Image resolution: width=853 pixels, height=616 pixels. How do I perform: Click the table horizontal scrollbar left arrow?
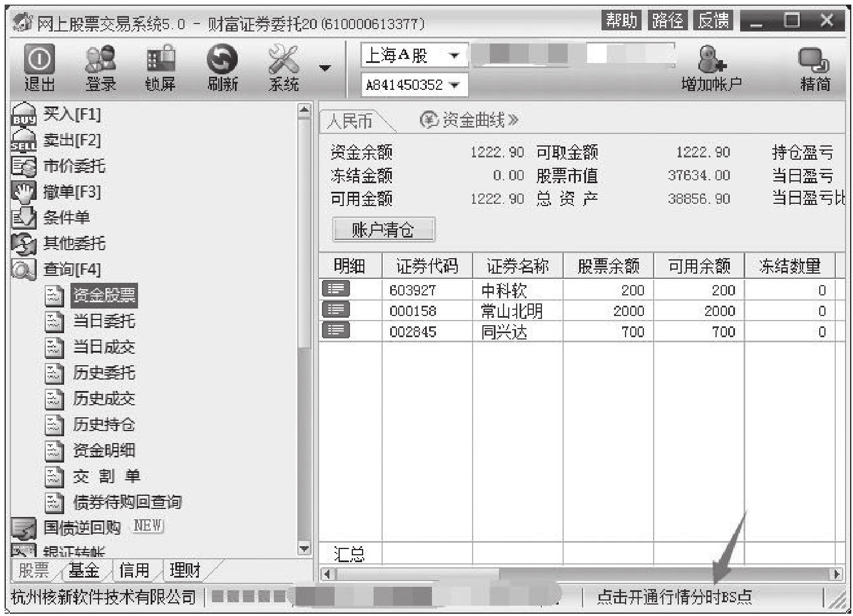(x=327, y=574)
